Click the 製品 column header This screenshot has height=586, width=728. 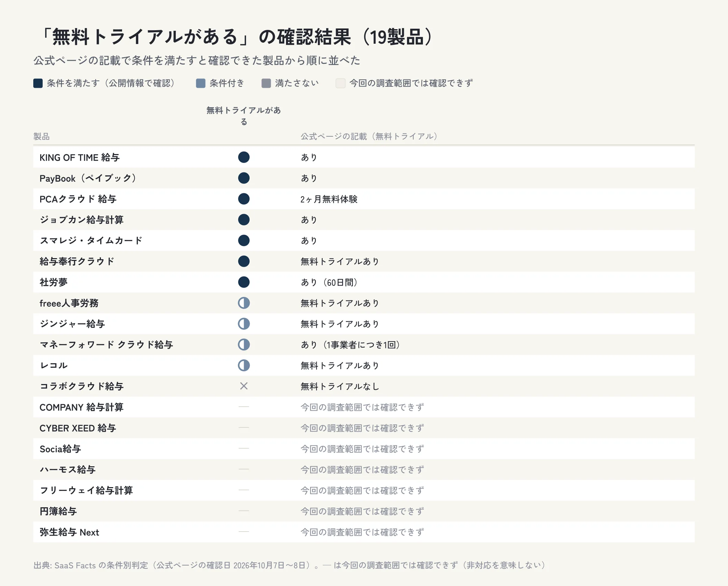[42, 136]
